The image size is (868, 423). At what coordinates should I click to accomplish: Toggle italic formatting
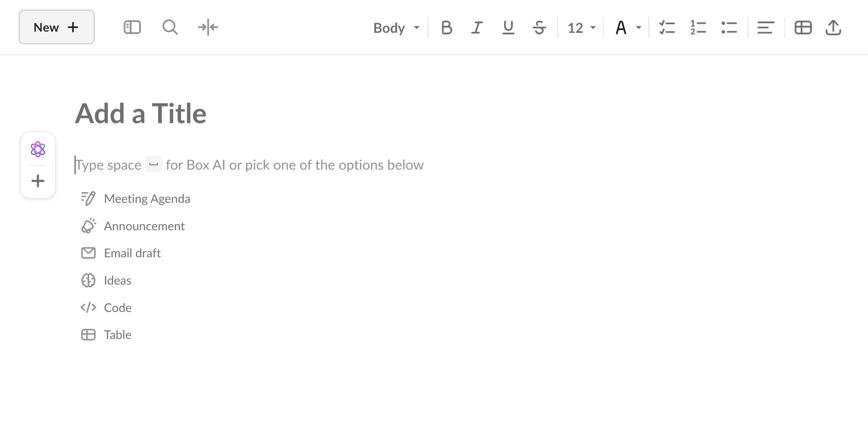477,28
